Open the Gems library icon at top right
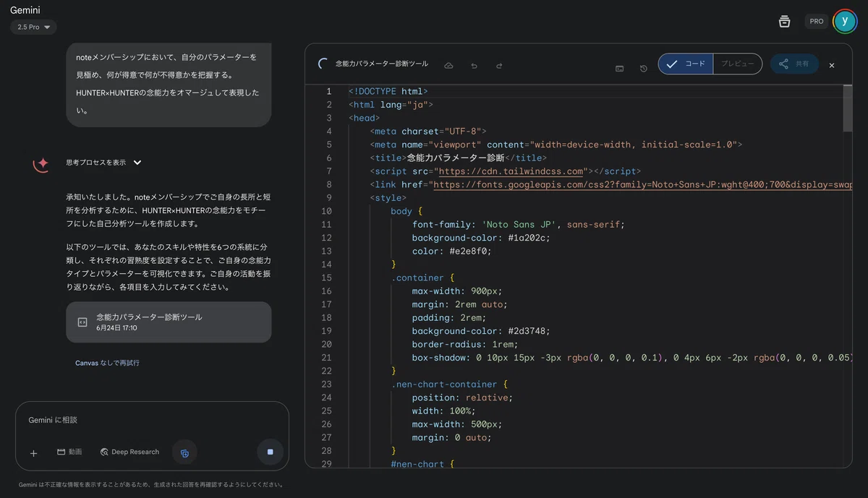Image resolution: width=868 pixels, height=498 pixels. 784,21
